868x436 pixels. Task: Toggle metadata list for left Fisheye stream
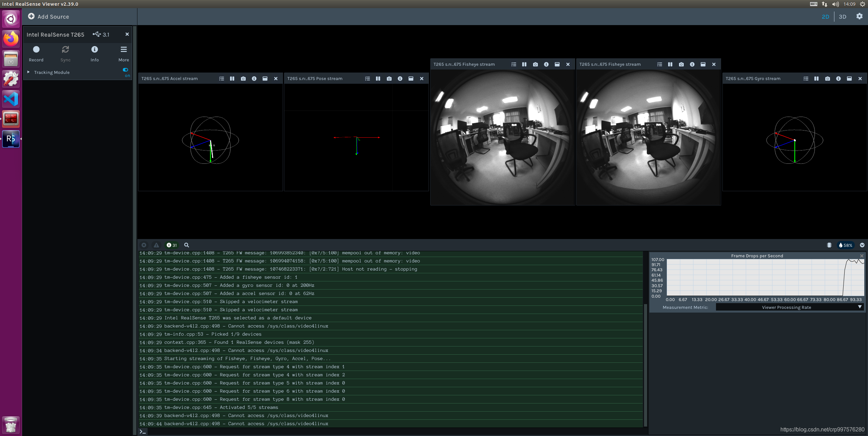tap(513, 64)
